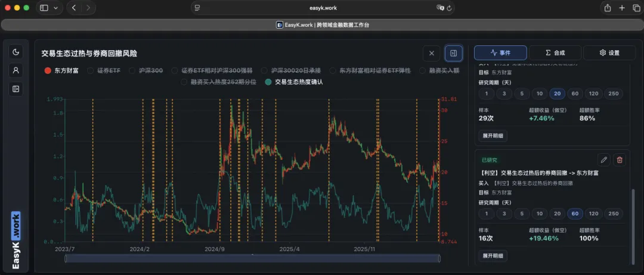Screen dimensions: 644x275
Task: Click translate icon in address bar
Action: coord(440,8)
